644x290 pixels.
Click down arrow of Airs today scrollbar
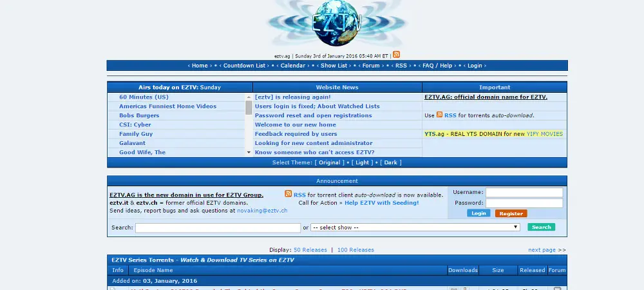[249, 152]
